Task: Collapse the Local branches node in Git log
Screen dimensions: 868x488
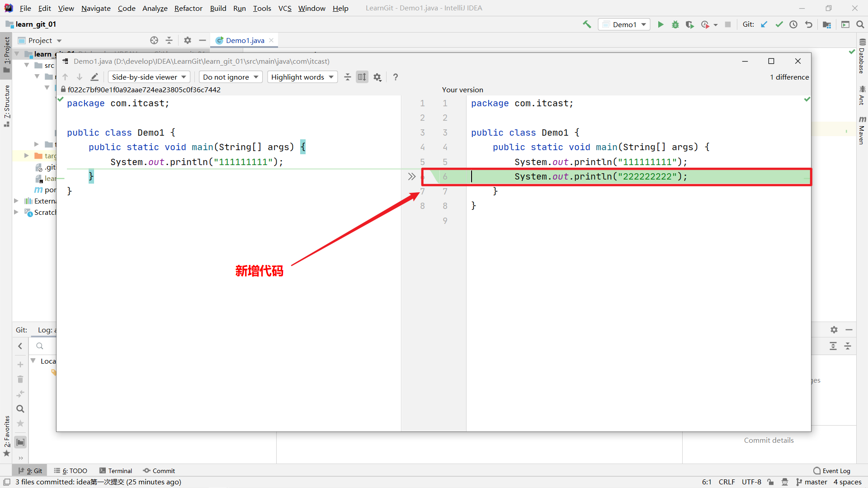Action: 33,361
